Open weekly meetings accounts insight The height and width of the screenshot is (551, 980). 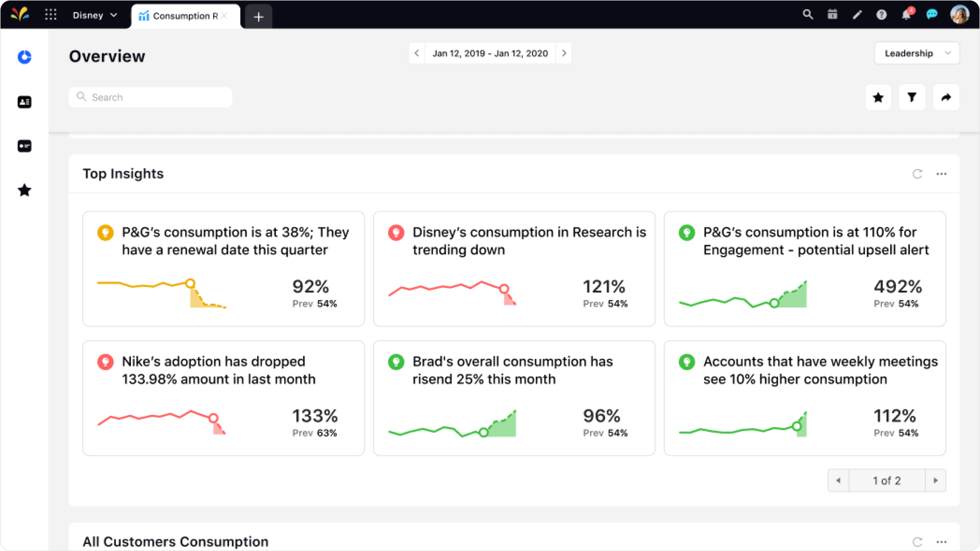(805, 398)
